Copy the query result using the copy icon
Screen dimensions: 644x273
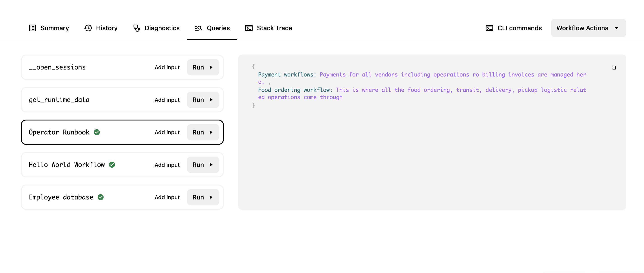pyautogui.click(x=613, y=68)
